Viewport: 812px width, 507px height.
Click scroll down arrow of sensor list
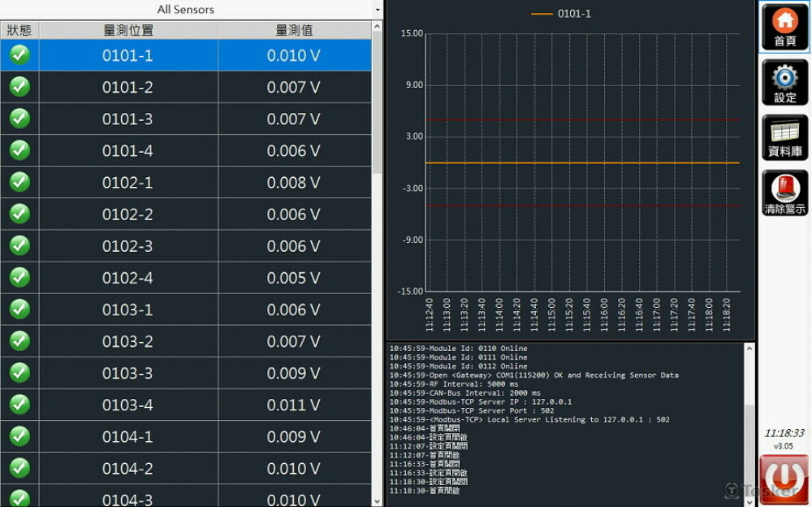(377, 500)
